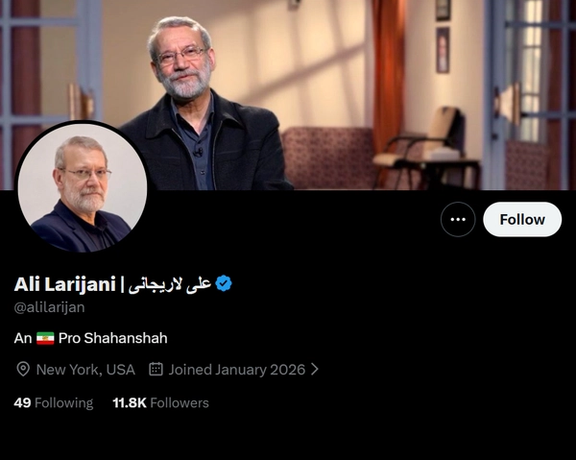576x460 pixels.
Task: Open the Following list
Action: pos(54,403)
